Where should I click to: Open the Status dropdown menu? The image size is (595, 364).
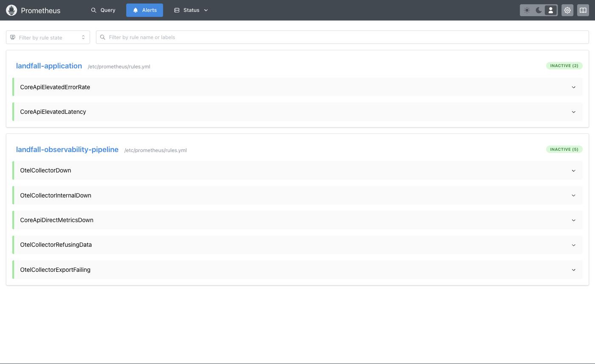[191, 10]
